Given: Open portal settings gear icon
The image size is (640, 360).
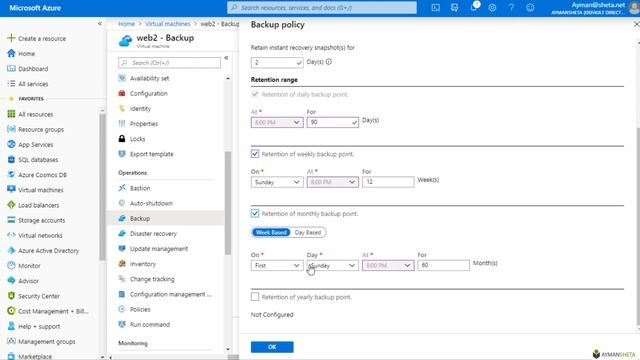Looking at the screenshot, I should (492, 7).
